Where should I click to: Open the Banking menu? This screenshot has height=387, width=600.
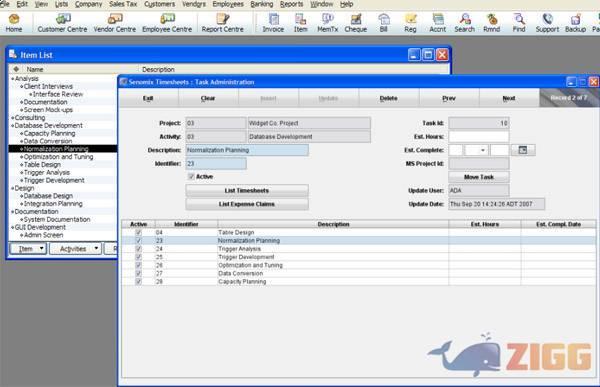262,4
